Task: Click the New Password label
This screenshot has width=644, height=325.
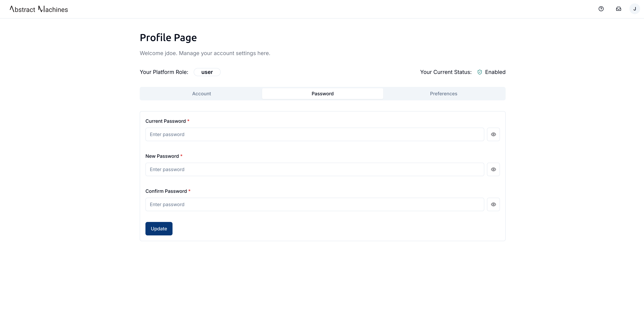Action: pos(162,156)
